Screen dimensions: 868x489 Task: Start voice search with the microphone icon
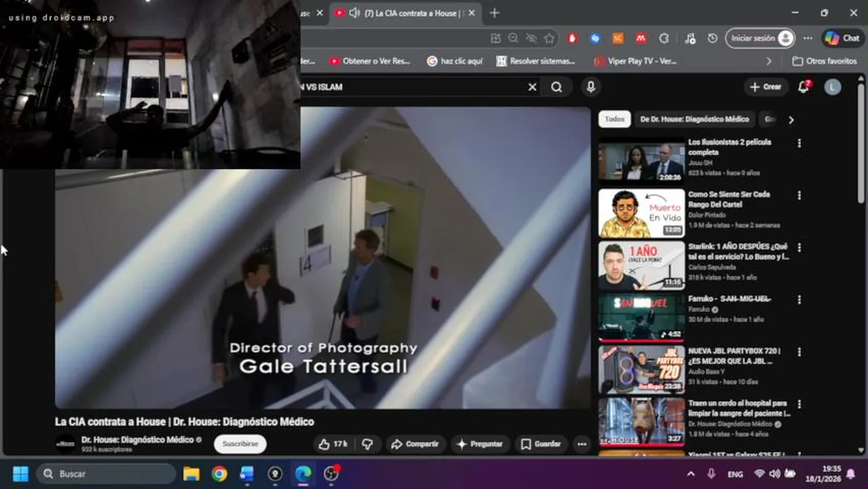pyautogui.click(x=590, y=87)
